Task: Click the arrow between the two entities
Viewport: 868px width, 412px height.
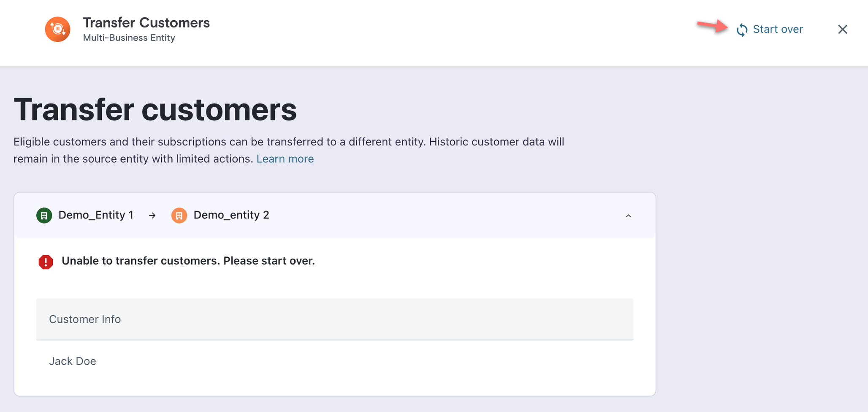Action: click(152, 216)
